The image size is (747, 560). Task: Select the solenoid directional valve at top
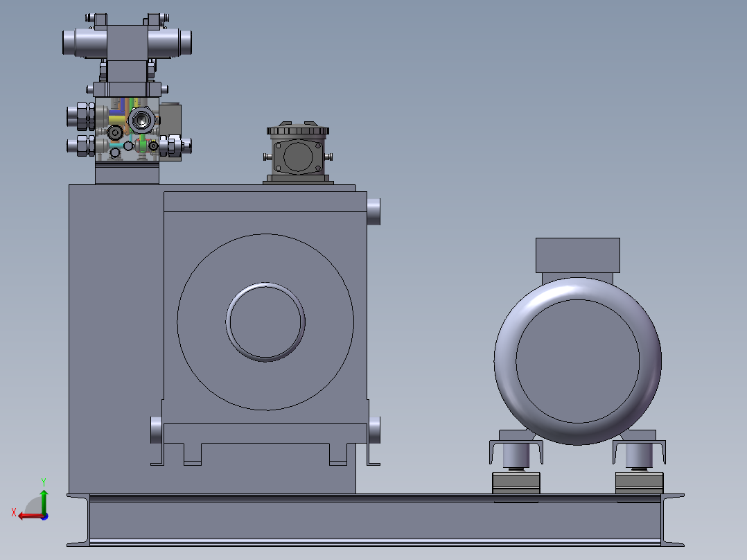click(128, 42)
